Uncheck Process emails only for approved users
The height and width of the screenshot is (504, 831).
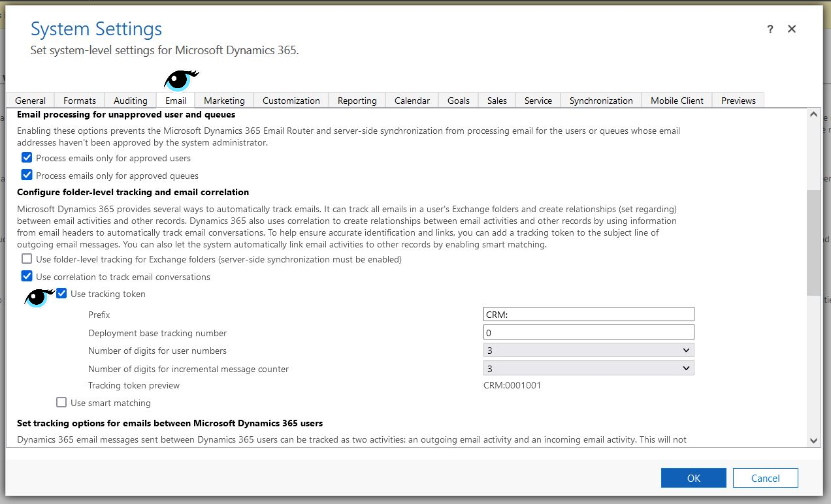point(27,157)
